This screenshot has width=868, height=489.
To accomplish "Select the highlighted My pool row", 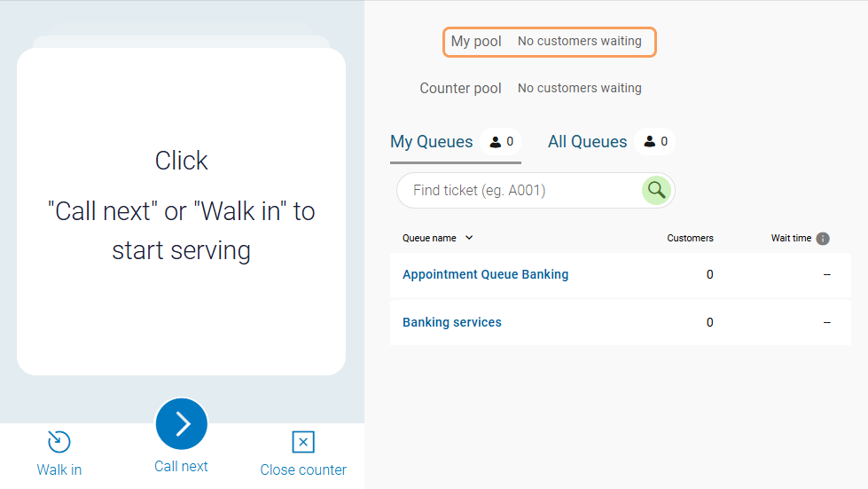I will coord(549,42).
